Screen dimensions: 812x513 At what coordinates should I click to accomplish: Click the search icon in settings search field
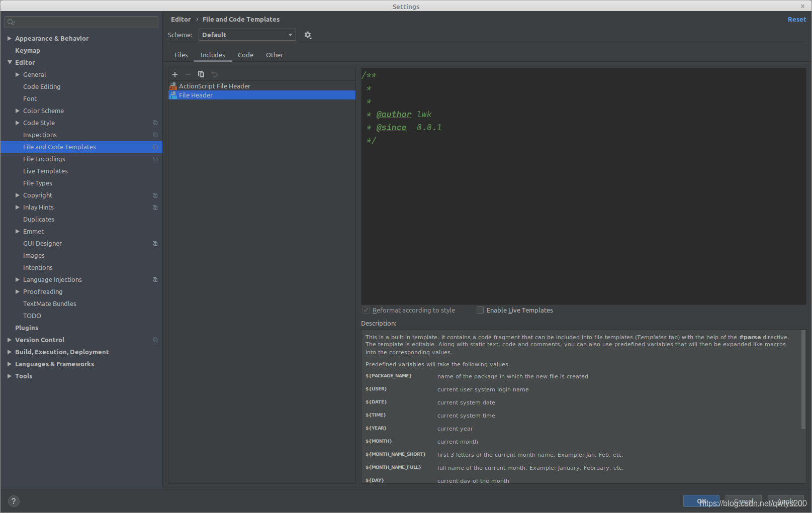click(11, 22)
